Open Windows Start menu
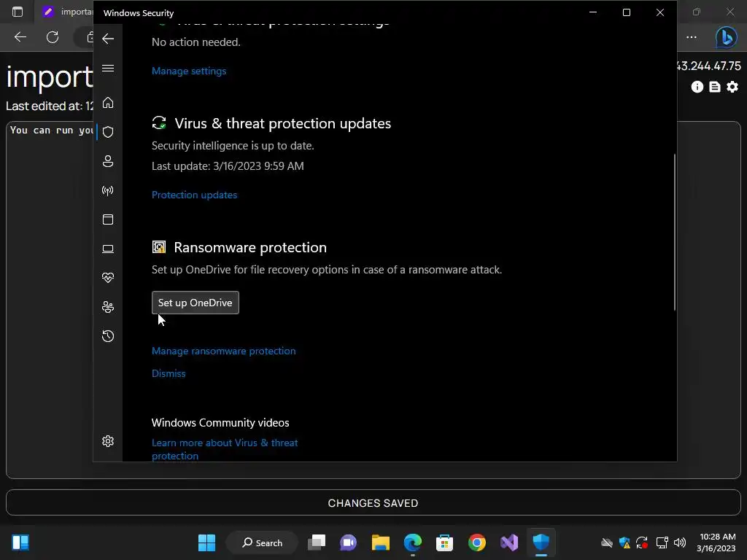 pos(206,542)
